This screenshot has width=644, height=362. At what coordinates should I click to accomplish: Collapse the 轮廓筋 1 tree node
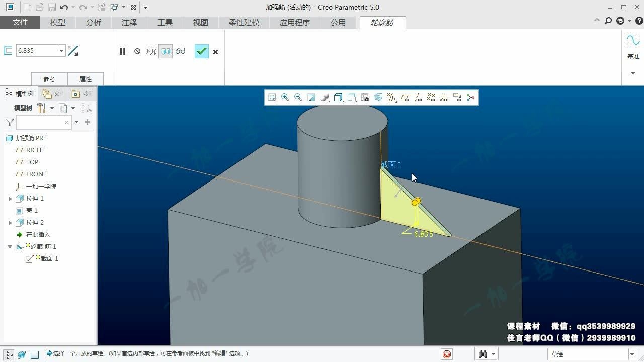(x=10, y=247)
